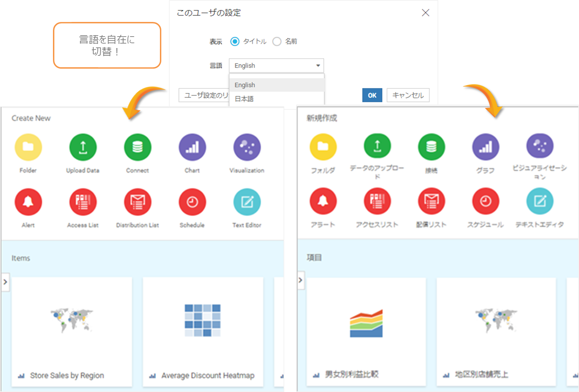The width and height of the screenshot is (579, 392).
Task: Click the アクセスリスト icon
Action: [377, 201]
